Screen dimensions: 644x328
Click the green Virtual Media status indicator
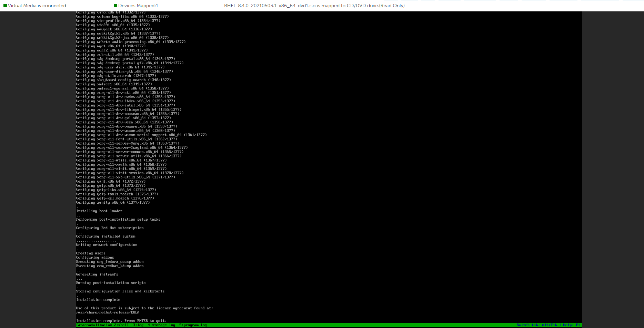(5, 6)
